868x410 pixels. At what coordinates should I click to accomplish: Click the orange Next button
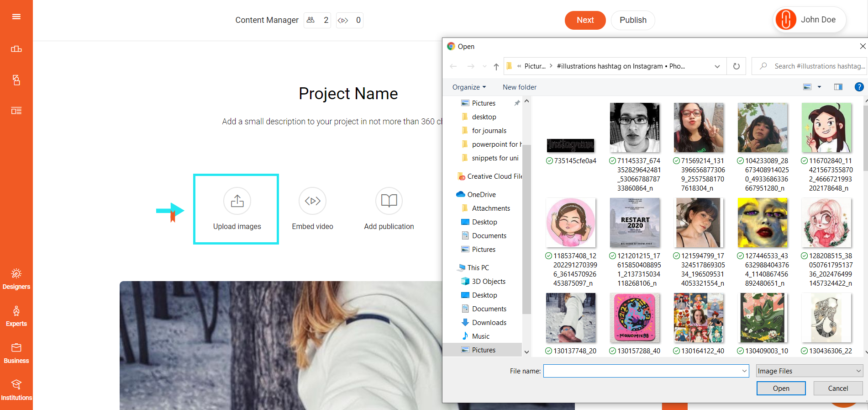point(585,20)
